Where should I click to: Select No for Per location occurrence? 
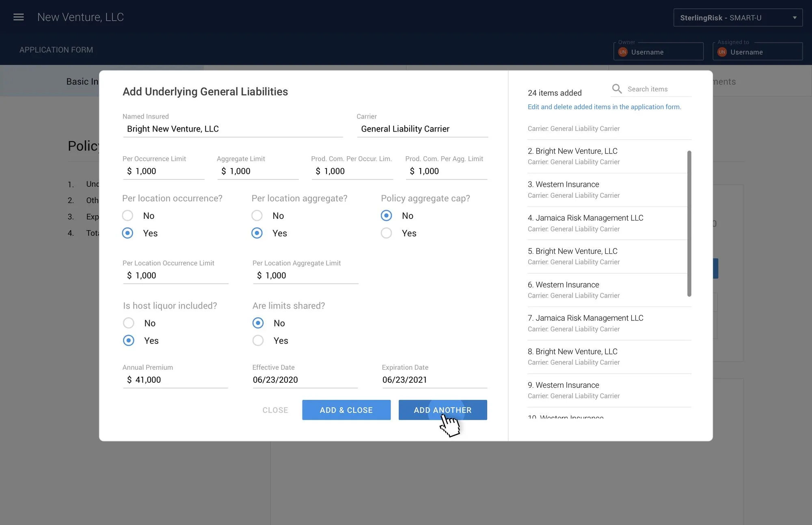128,216
